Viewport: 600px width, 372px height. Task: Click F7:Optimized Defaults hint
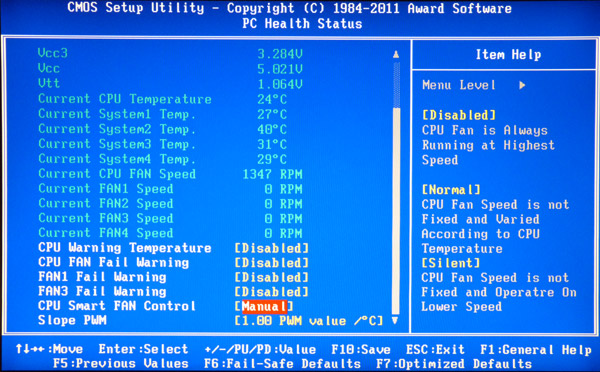[x=454, y=364]
